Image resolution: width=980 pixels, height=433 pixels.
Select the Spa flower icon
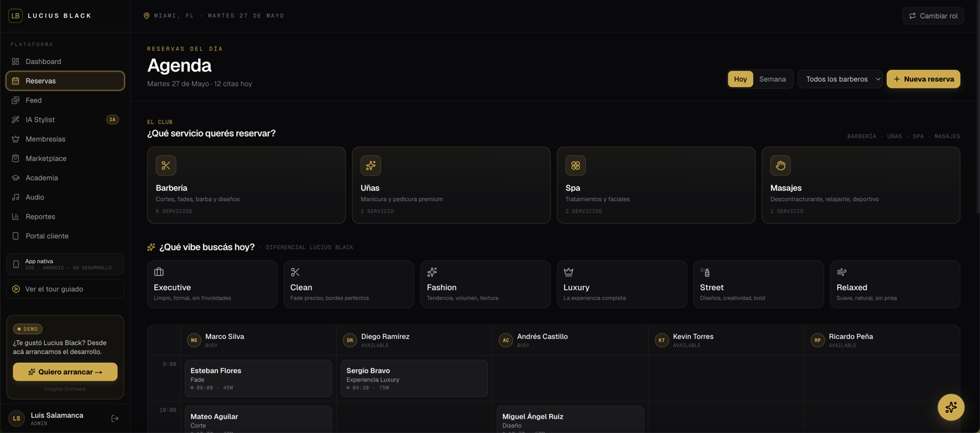point(576,165)
